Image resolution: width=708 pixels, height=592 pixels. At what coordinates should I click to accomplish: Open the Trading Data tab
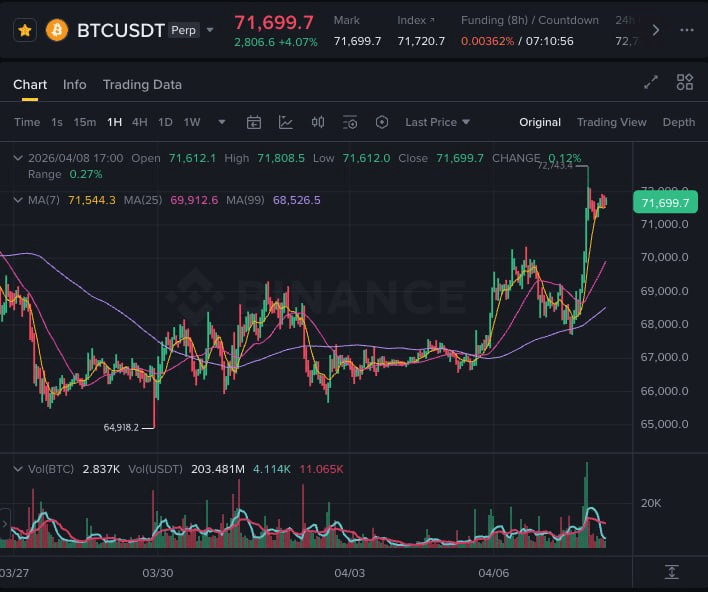pyautogui.click(x=142, y=85)
